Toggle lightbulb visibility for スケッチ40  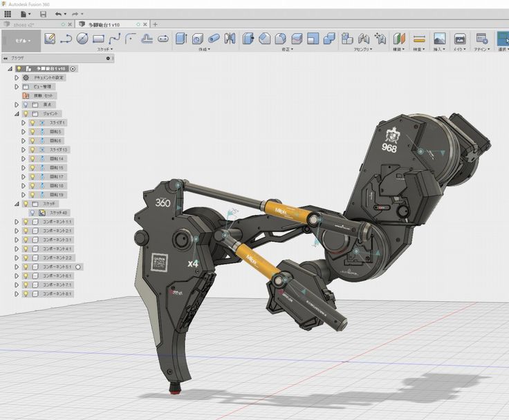tap(32, 213)
